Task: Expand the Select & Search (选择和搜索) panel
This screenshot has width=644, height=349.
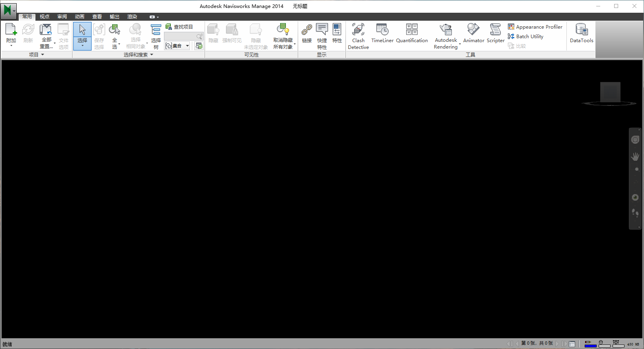Action: click(x=138, y=55)
